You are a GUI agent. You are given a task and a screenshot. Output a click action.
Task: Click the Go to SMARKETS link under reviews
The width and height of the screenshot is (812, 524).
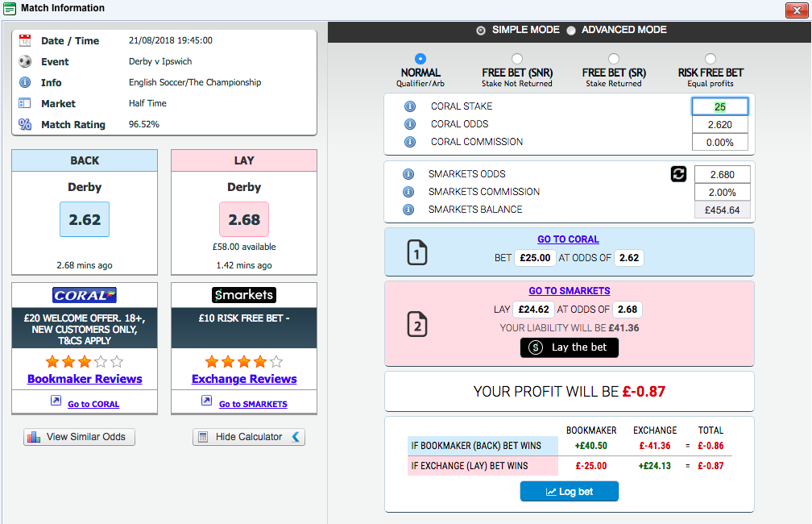click(253, 404)
